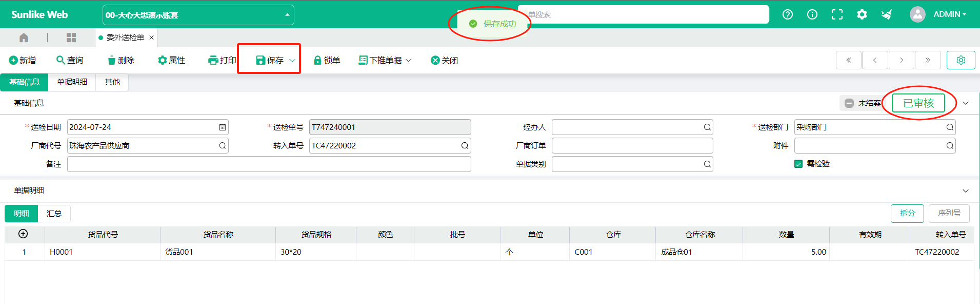Go to home tab icon

click(x=24, y=37)
